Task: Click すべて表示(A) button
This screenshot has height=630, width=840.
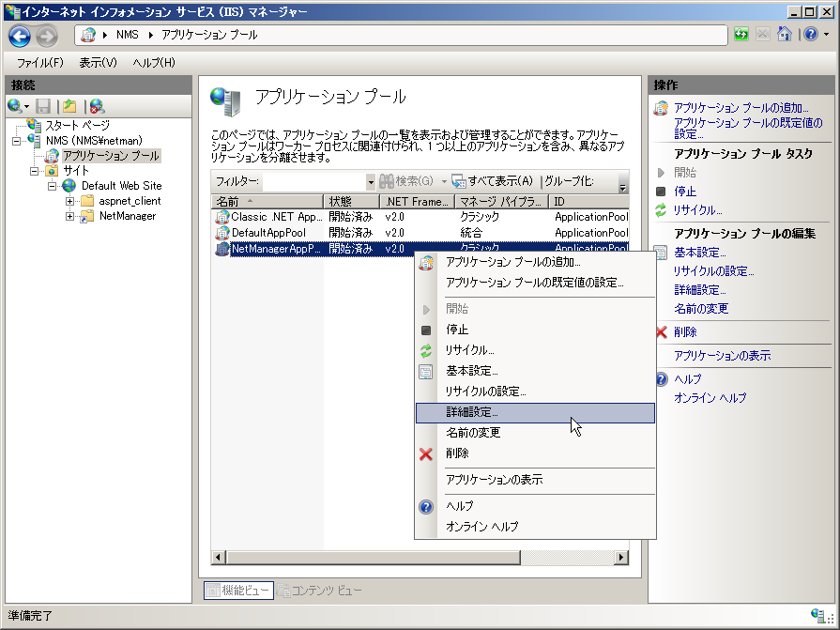Action: 493,181
